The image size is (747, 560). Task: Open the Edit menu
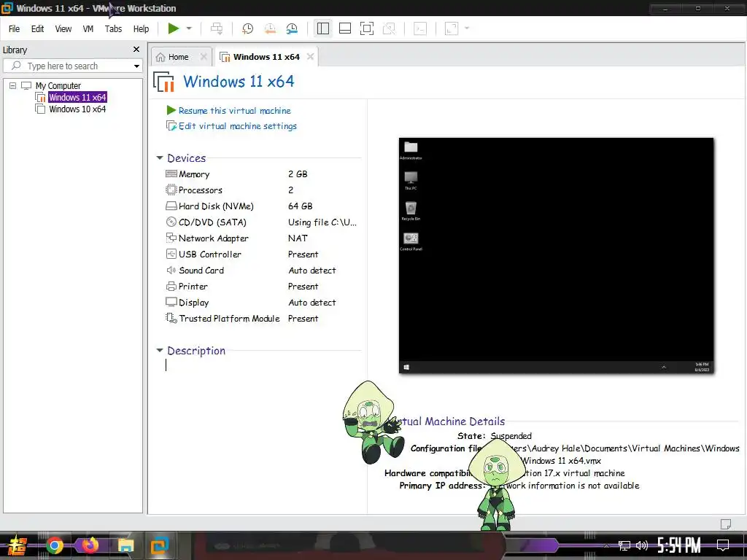click(x=38, y=29)
